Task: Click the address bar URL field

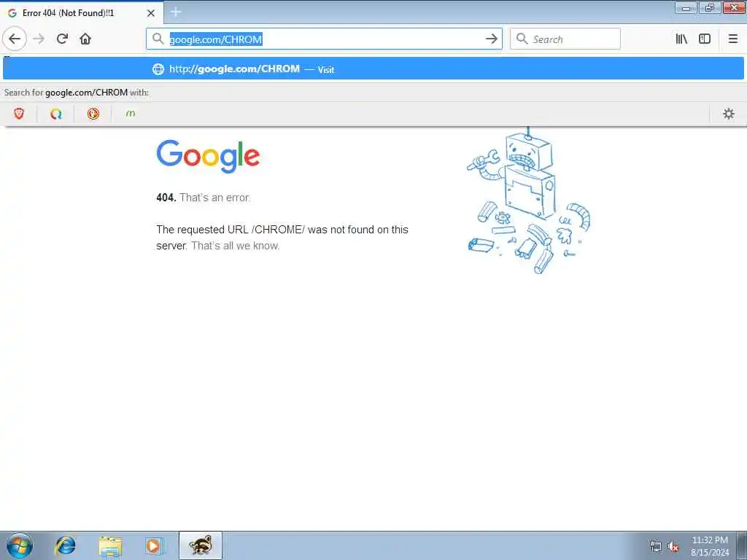Action: coord(324,39)
